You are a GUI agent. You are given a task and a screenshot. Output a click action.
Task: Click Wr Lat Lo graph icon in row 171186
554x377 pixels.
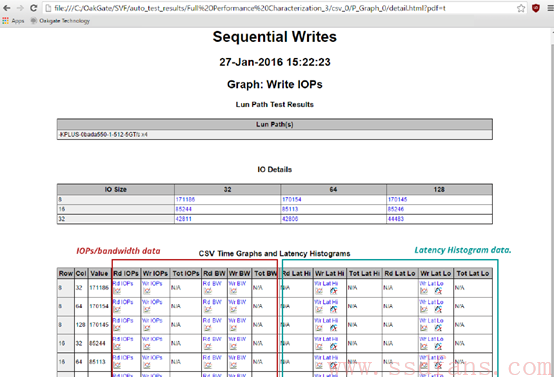pos(424,291)
